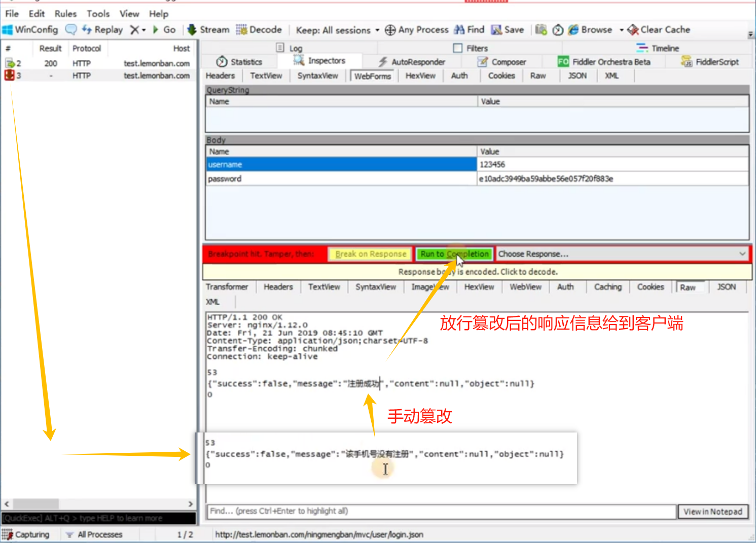Select response XML tab

213,302
